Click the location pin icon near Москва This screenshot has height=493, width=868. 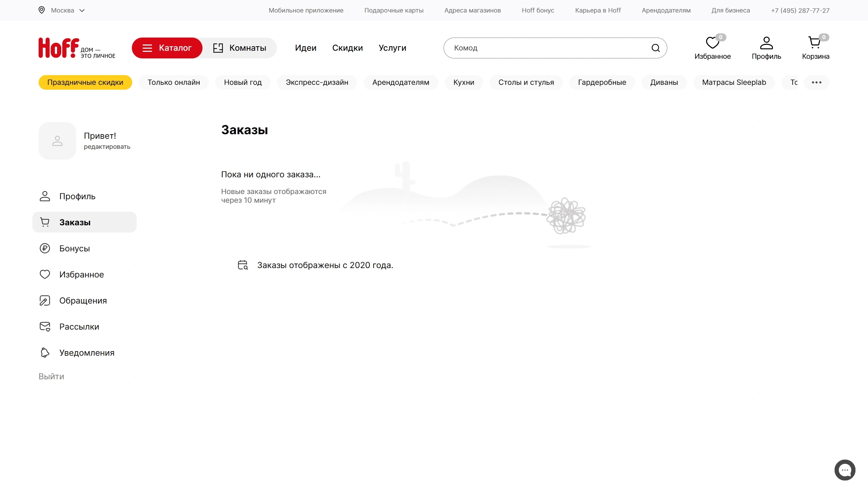41,10
